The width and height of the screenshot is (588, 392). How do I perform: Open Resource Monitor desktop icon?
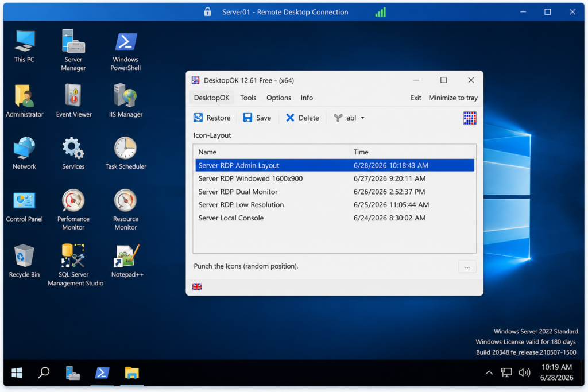pyautogui.click(x=126, y=210)
